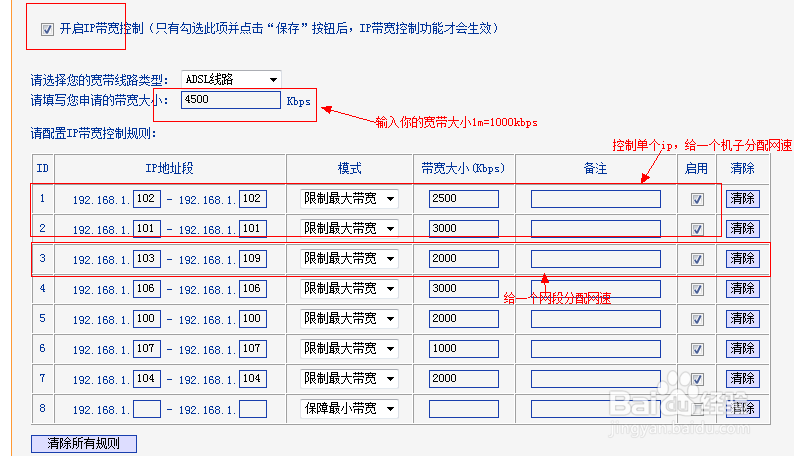Click the 带宽大小 field showing 4500

click(231, 100)
